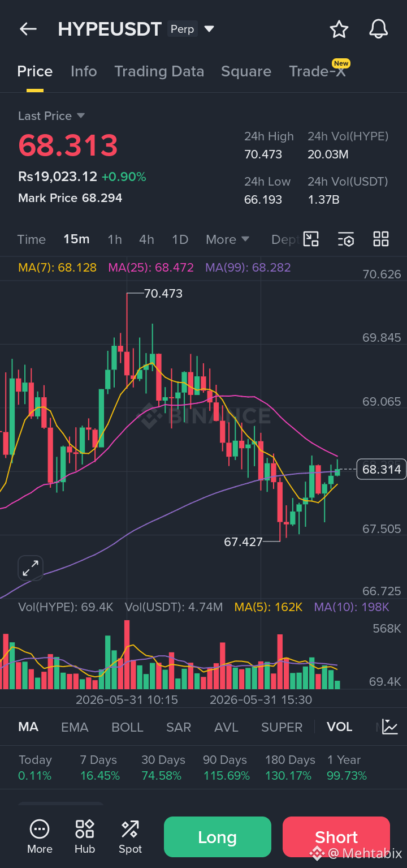Click Perp contract label
This screenshot has height=868, width=407.
point(182,29)
